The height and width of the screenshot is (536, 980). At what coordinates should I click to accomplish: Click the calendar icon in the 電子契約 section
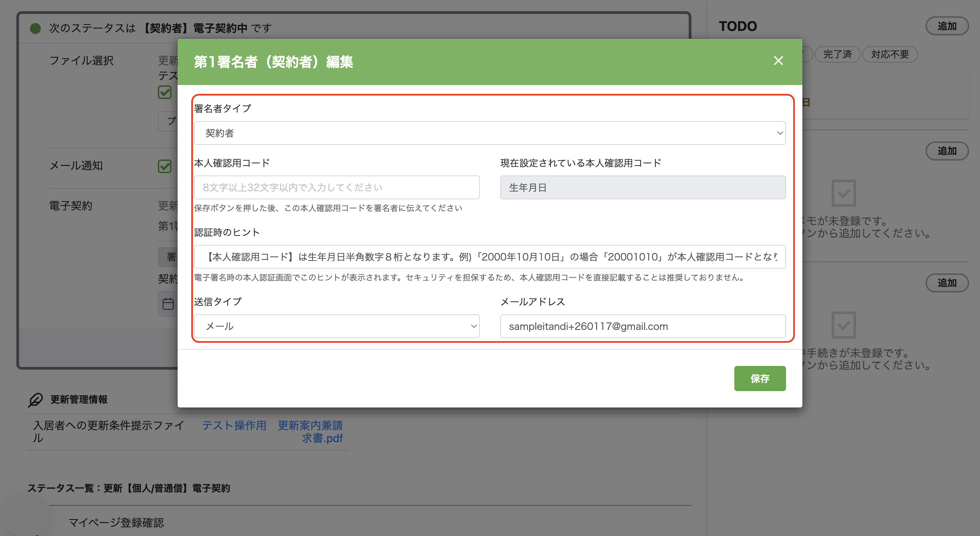point(168,304)
